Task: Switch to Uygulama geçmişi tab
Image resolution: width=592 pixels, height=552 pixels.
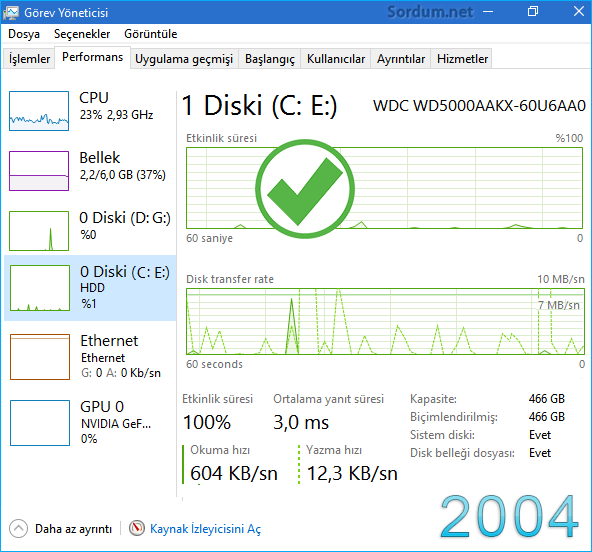Action: pos(184,59)
